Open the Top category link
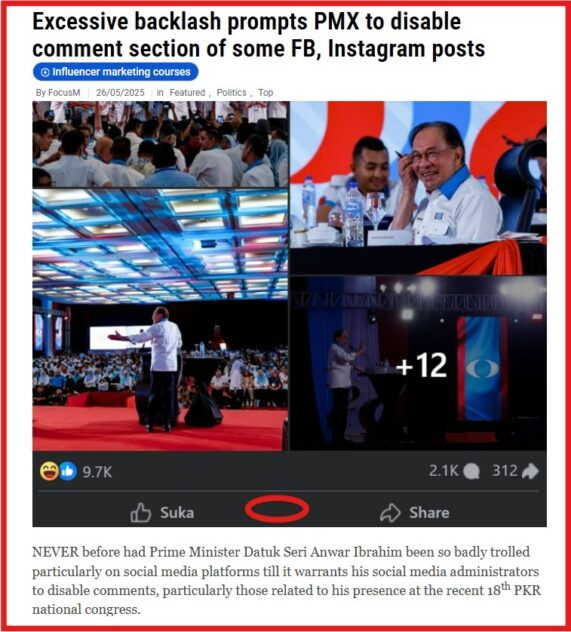This screenshot has height=632, width=571. pyautogui.click(x=266, y=93)
